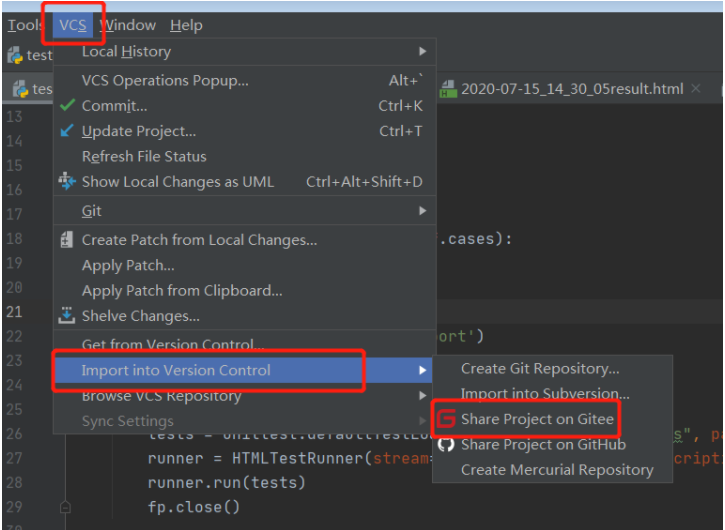Click line number 13 in the gutter
Image resolution: width=725 pixels, height=530 pixels.
[x=14, y=117]
